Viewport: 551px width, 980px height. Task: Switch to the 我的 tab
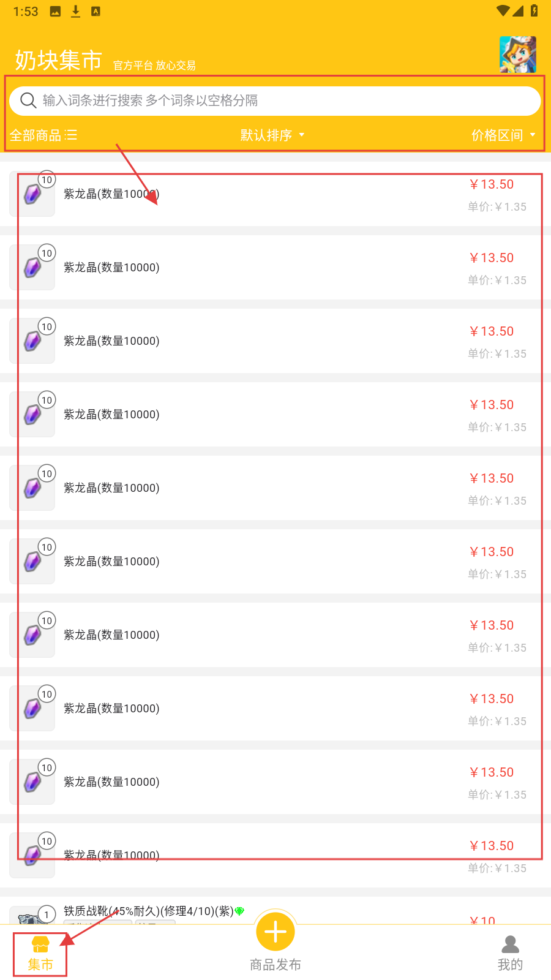point(510,954)
